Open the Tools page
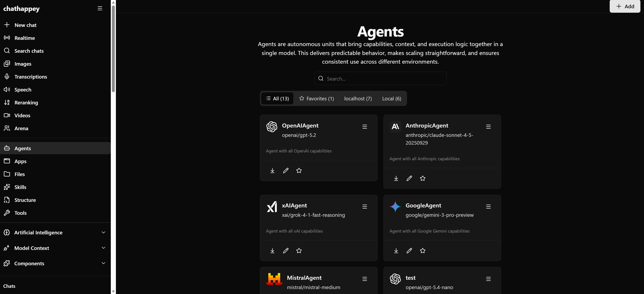The width and height of the screenshot is (644, 294). coord(55,213)
